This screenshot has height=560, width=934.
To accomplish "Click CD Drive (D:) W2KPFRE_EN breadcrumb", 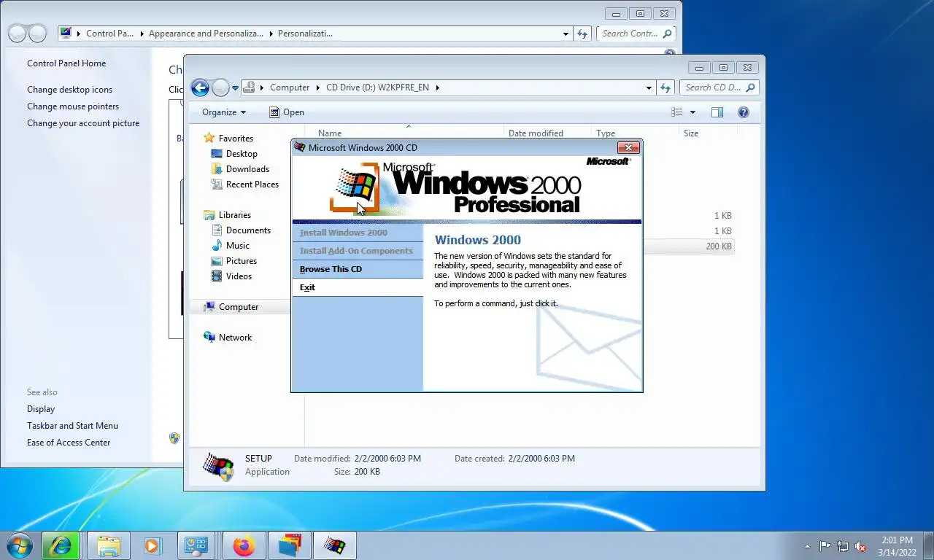I will [377, 87].
